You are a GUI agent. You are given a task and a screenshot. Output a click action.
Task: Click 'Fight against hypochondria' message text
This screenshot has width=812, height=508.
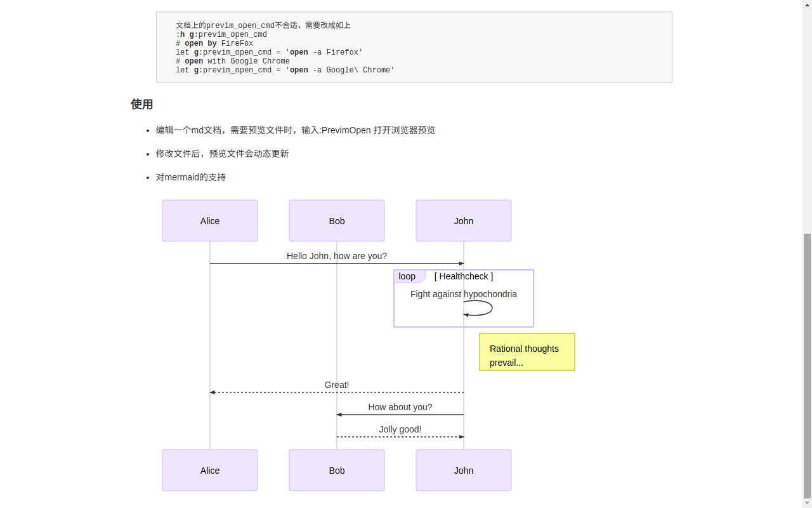464,294
